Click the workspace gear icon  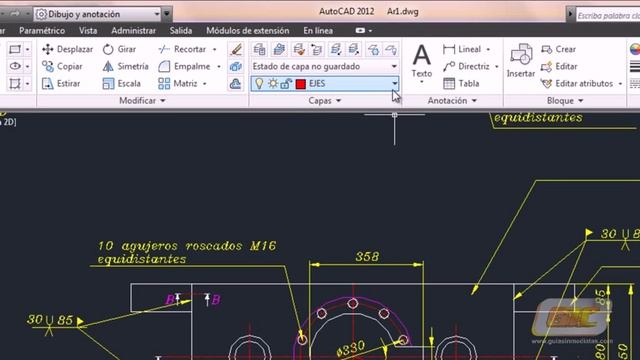[x=41, y=14]
